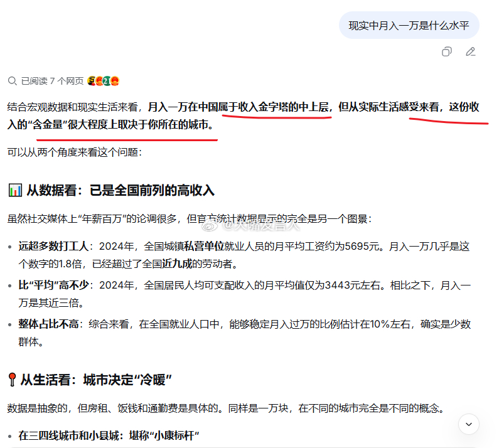Click the sentence starting 数据是抽象的
504x448 pixels.
point(226,408)
